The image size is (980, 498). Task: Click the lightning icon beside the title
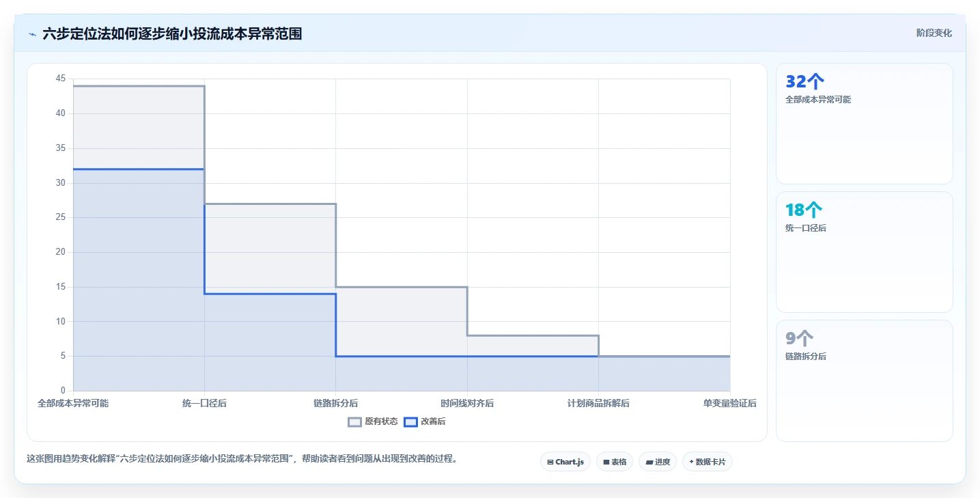click(32, 33)
